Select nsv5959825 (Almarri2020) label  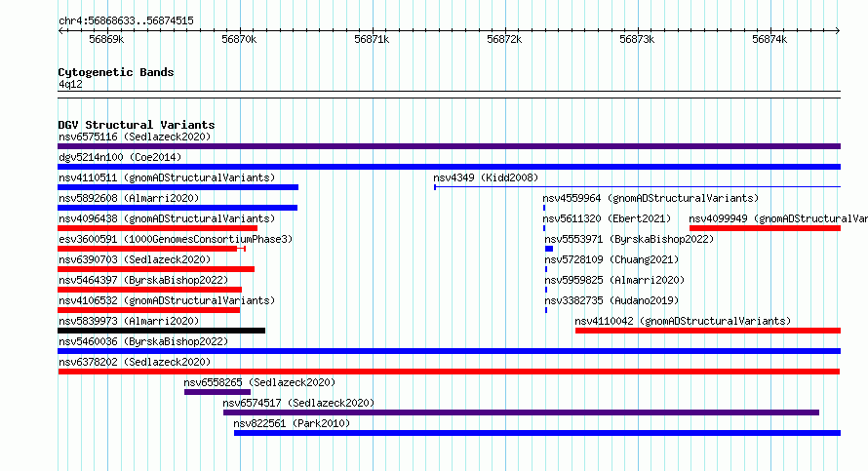(x=614, y=280)
